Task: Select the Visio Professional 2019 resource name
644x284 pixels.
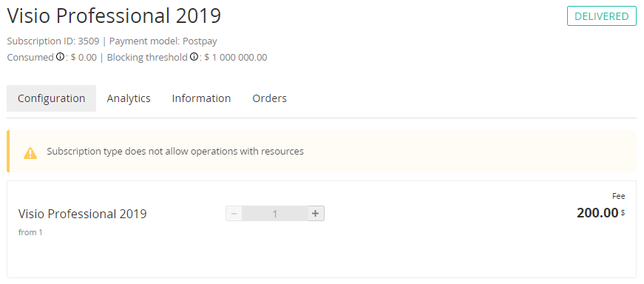Action: (83, 214)
